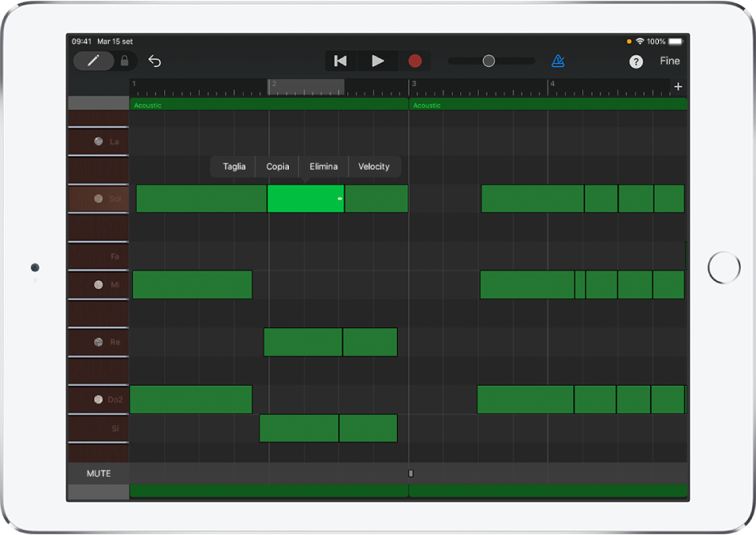
Task: Choose Taglia from the note menu
Action: pos(233,166)
